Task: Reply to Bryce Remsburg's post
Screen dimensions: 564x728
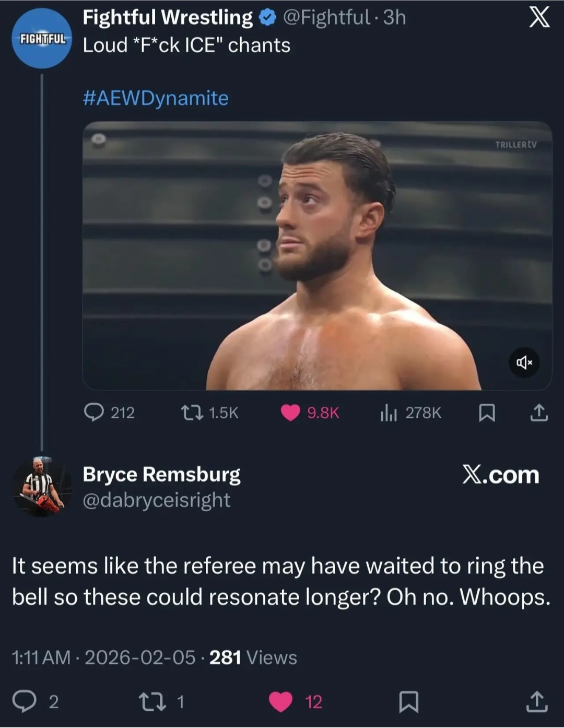Action: [x=24, y=701]
